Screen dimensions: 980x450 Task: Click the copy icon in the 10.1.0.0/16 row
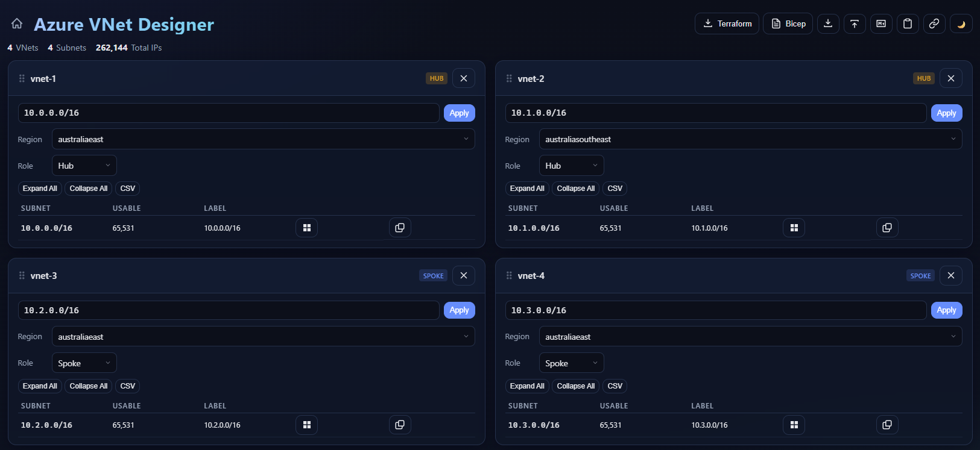(887, 228)
